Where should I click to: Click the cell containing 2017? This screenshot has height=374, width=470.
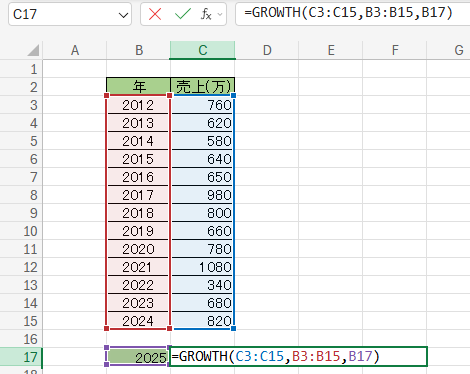click(138, 195)
